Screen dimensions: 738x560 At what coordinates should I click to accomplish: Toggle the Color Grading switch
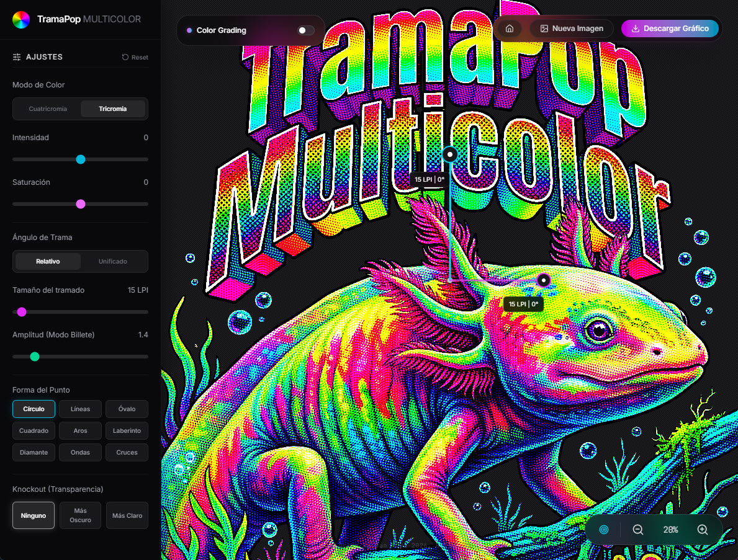[x=305, y=30]
